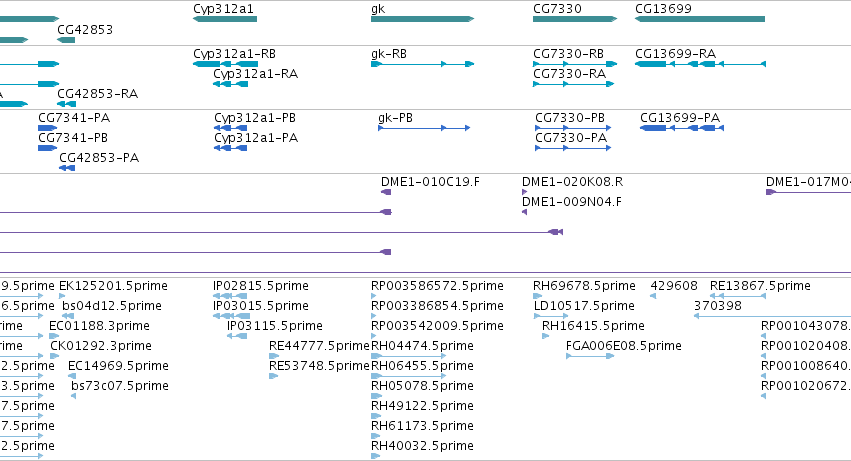Screen dimensions: 851x461
Task: Select the DME1-020K08.R feature
Action: (x=524, y=192)
